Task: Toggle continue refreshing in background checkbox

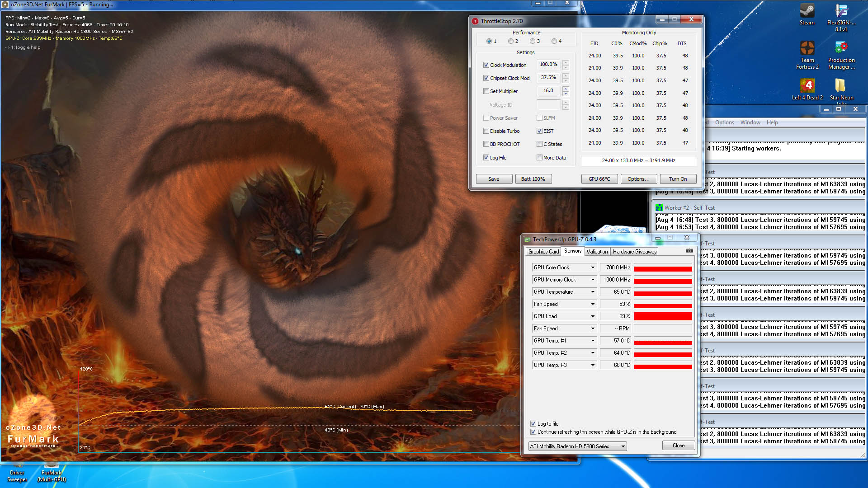Action: (x=533, y=432)
